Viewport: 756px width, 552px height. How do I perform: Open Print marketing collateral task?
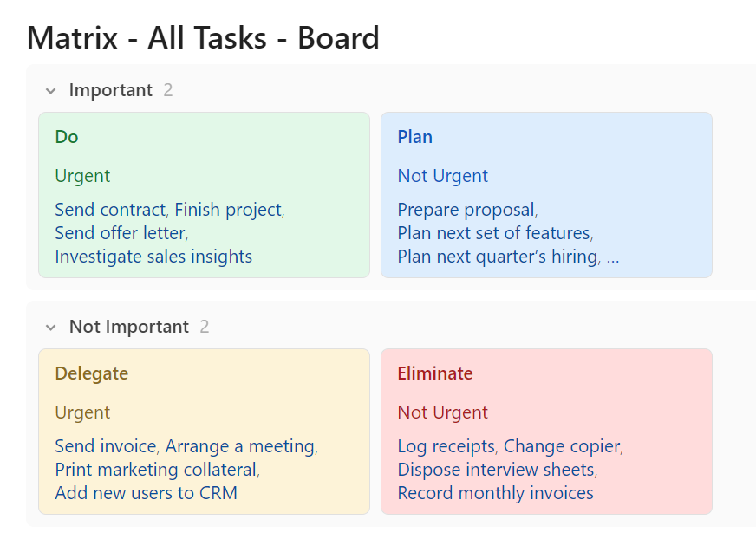(x=155, y=470)
